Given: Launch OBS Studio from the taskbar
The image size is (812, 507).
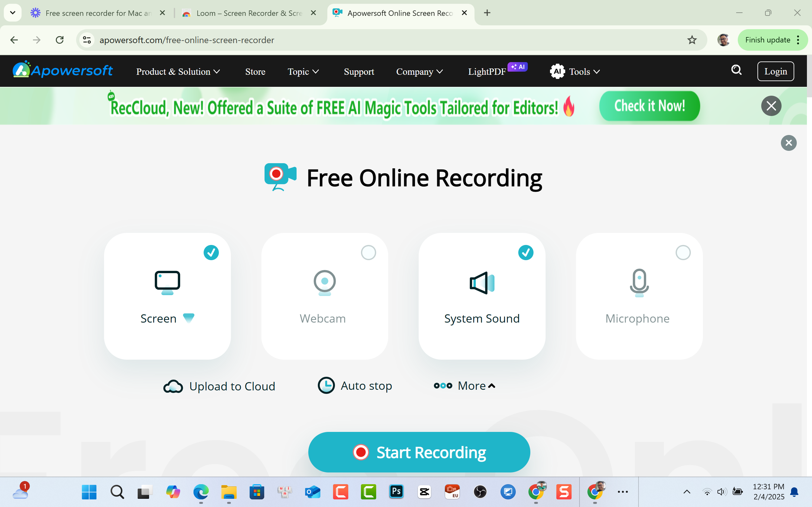Looking at the screenshot, I should coord(481,491).
